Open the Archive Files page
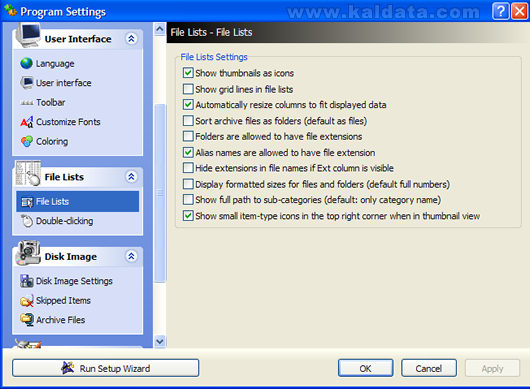This screenshot has width=530, height=389. point(60,320)
